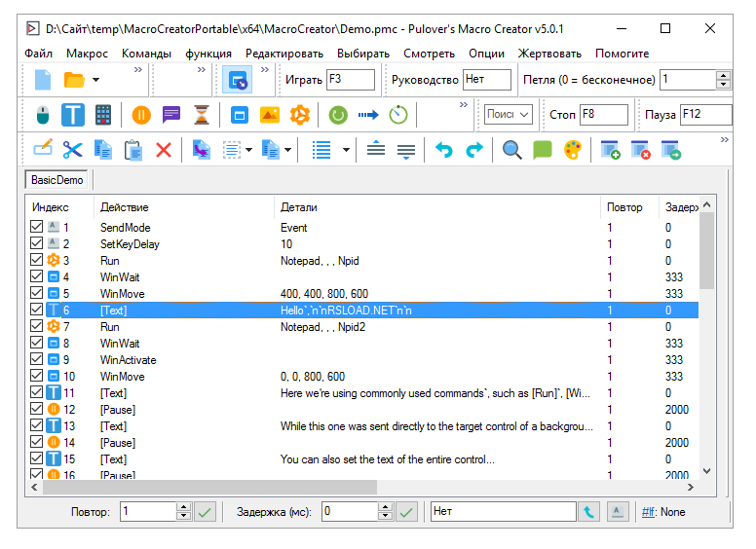Click the green loop icon

coord(338,115)
